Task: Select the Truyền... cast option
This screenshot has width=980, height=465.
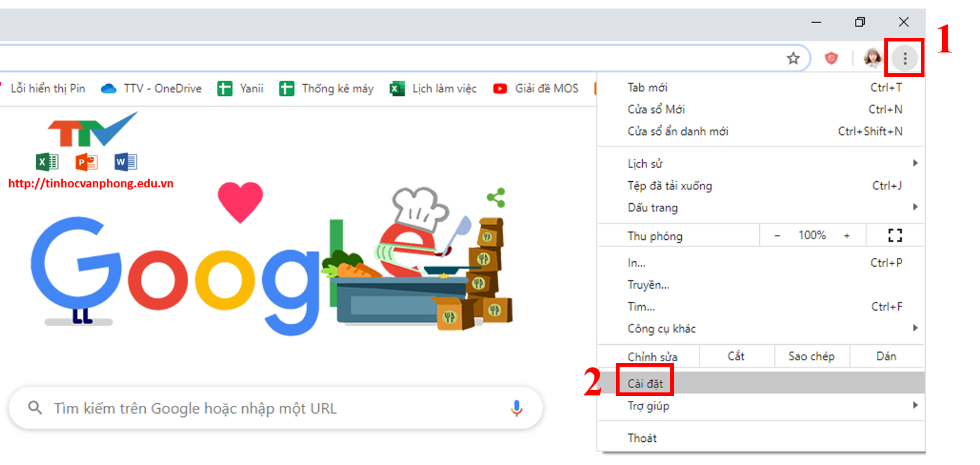Action: tap(761, 285)
